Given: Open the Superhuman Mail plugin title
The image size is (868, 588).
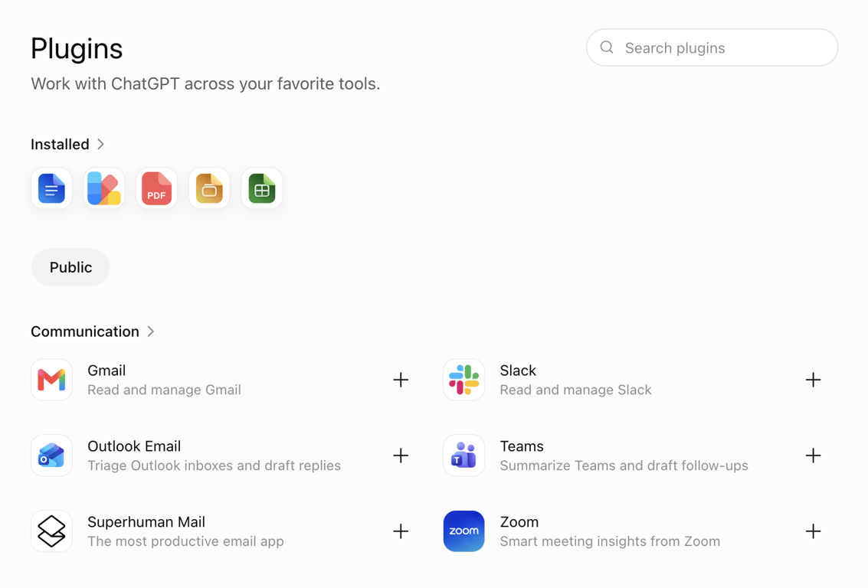Looking at the screenshot, I should 146,521.
